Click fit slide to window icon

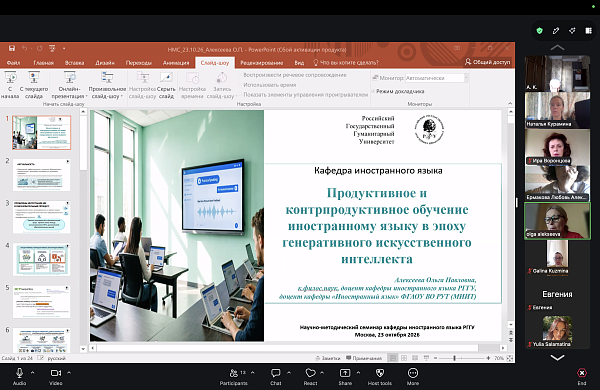[x=510, y=358]
